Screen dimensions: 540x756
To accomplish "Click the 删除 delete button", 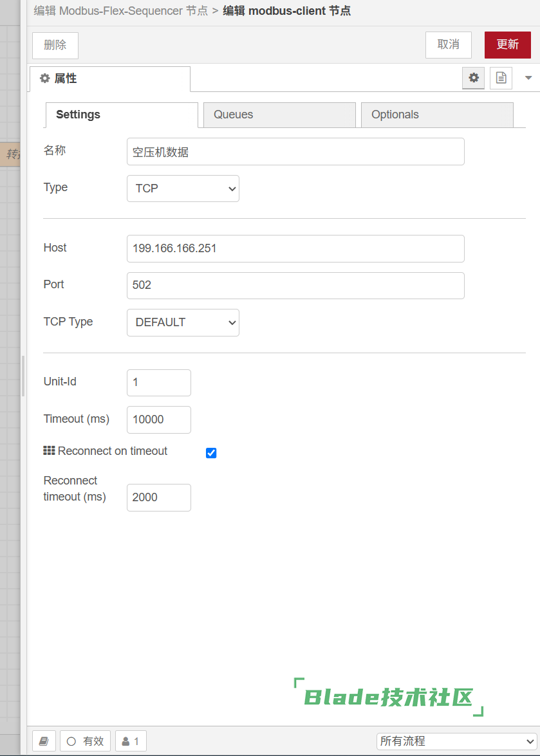I will coord(55,45).
